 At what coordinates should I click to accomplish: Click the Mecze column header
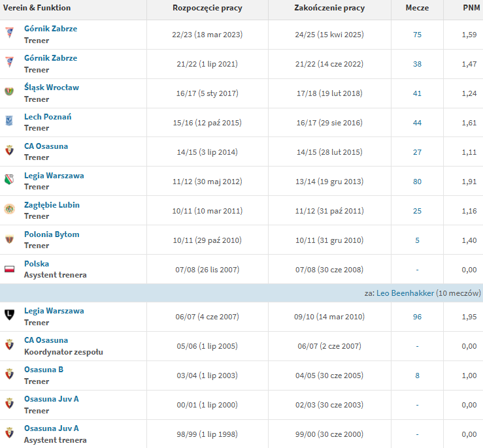tap(417, 8)
